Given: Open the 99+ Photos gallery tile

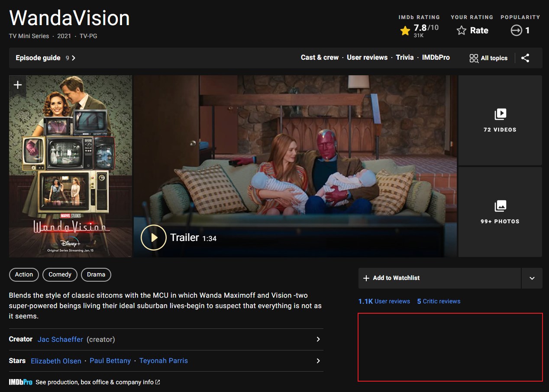Looking at the screenshot, I should 500,212.
